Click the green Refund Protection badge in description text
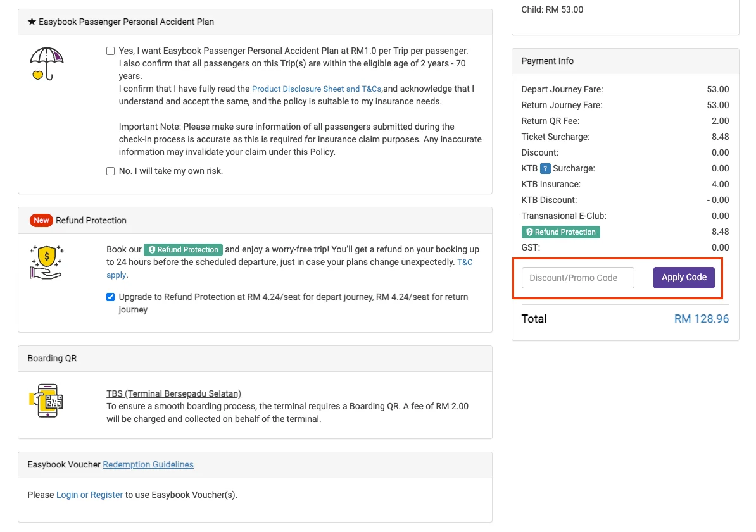 coord(183,250)
